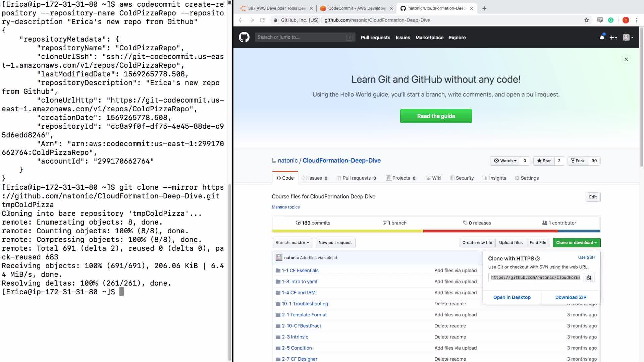Image resolution: width=644 pixels, height=362 pixels.
Task: Switch clone method to Use SSH
Action: point(586,257)
